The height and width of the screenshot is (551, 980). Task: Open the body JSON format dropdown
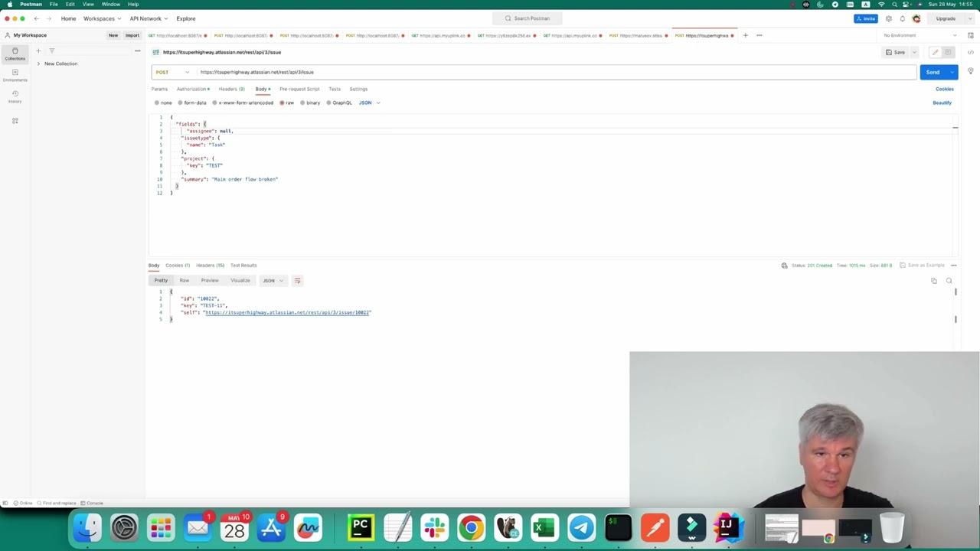(x=369, y=103)
